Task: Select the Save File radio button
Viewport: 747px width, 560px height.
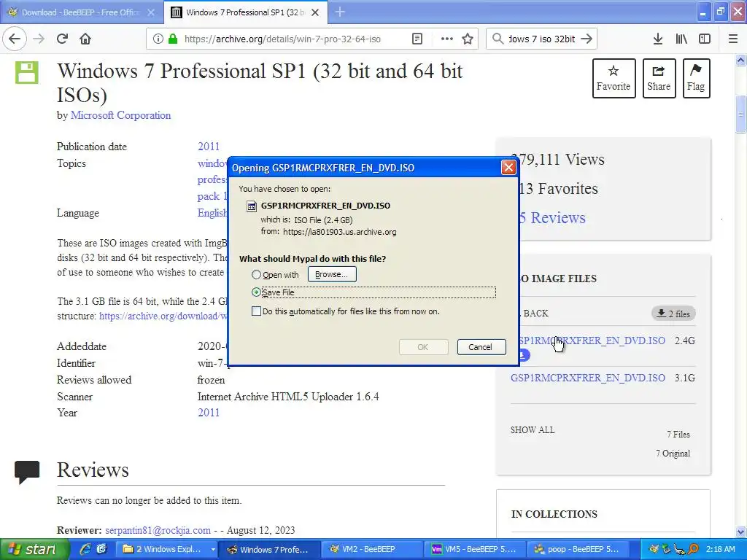Action: pyautogui.click(x=256, y=292)
